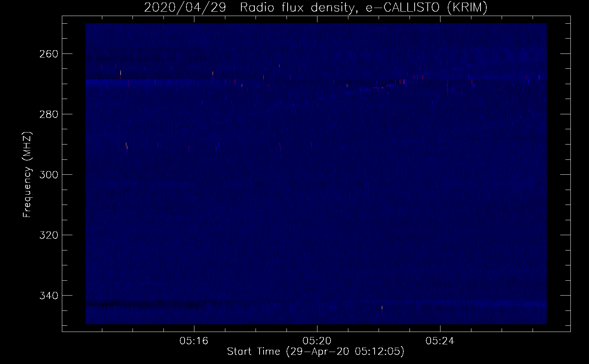Click the 05:16 time tick label
Viewport: 589px width, 364px height.
[194, 341]
